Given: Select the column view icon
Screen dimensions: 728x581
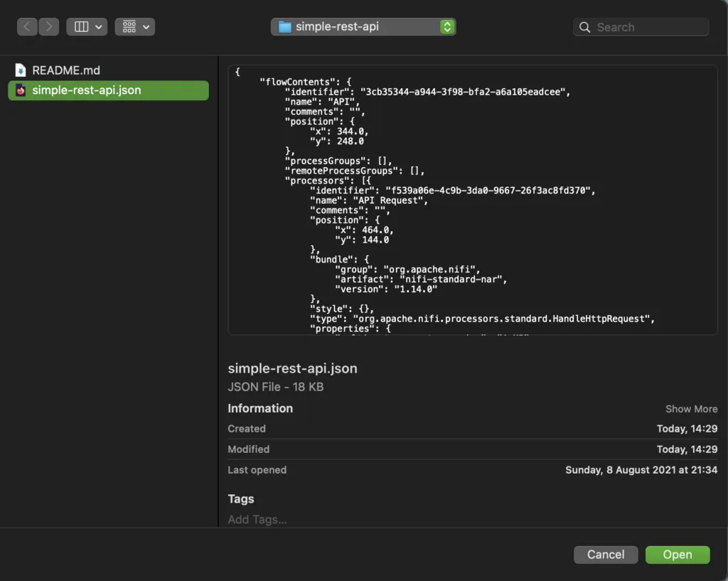Looking at the screenshot, I should pos(81,27).
